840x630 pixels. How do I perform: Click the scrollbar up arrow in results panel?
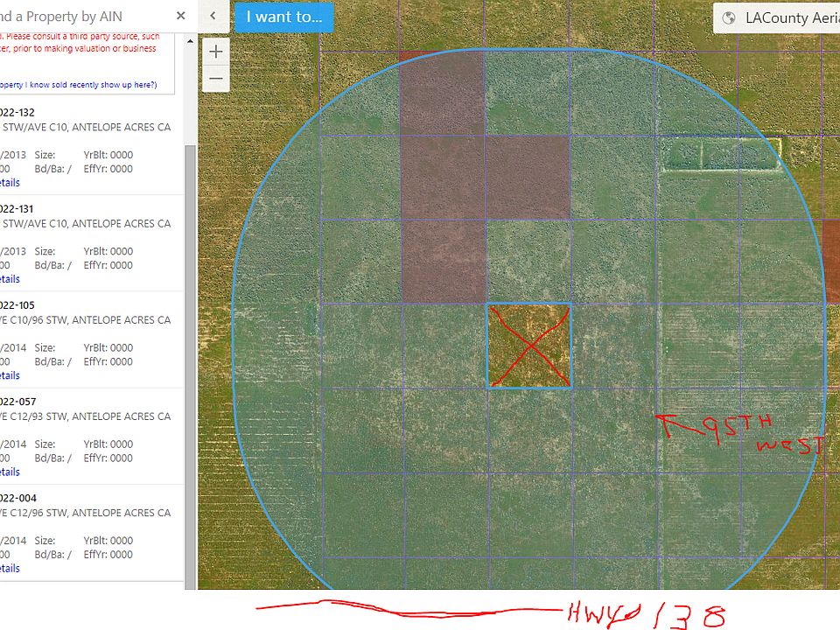point(190,41)
